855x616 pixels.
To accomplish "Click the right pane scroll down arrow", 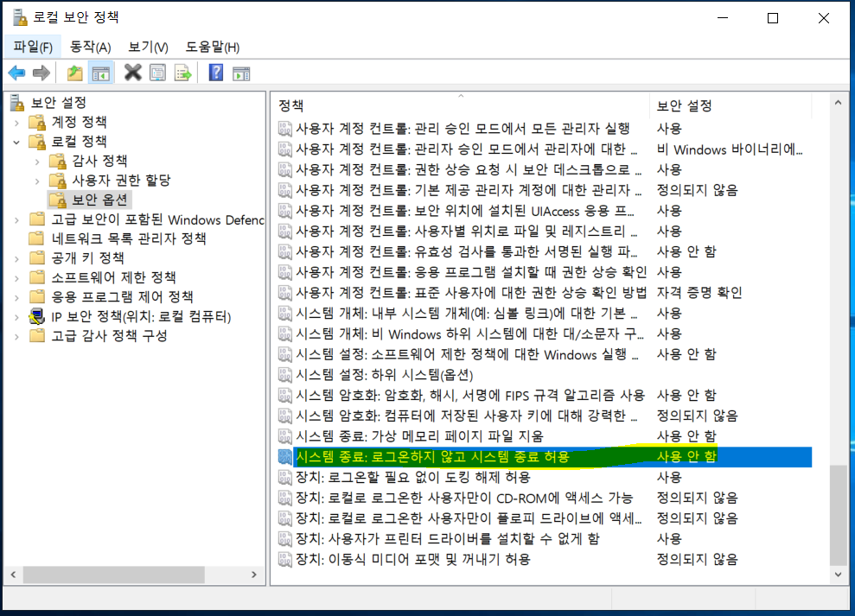I will tap(838, 575).
